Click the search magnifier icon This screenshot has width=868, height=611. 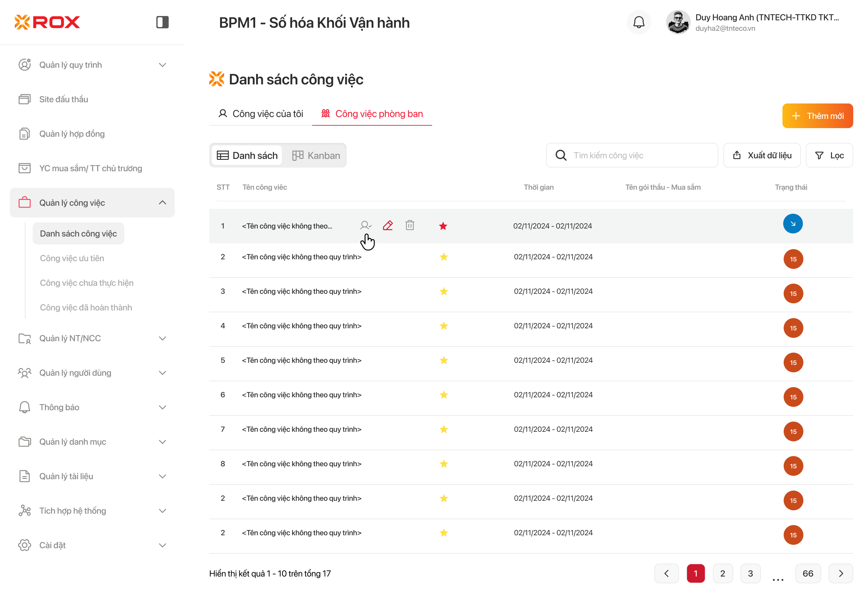pyautogui.click(x=561, y=156)
